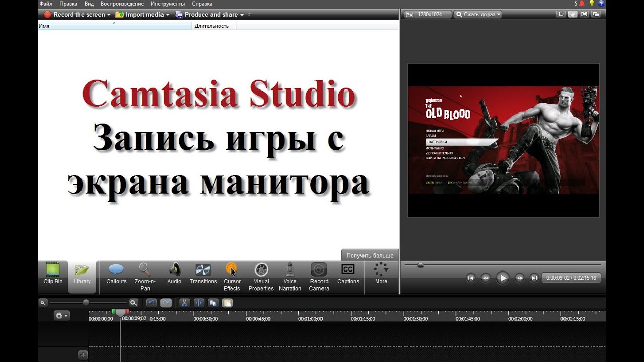Screen dimensions: 644x362
Task: Toggle crop mode in preview toolbar
Action: (x=561, y=14)
